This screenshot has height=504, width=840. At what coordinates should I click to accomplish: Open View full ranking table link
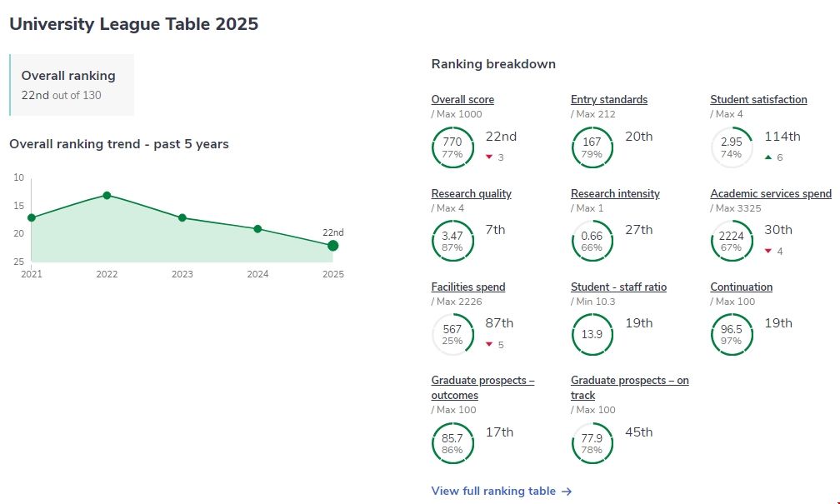[501, 491]
